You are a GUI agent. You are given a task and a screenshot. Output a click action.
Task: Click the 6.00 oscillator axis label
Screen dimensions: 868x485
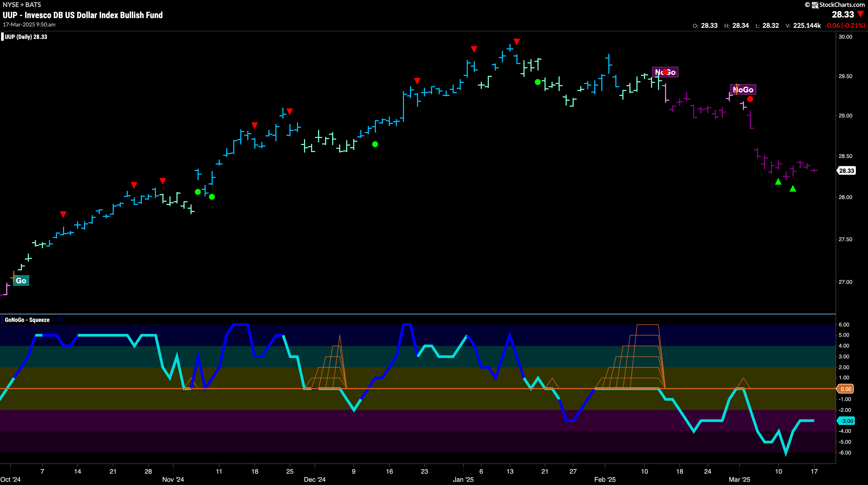pyautogui.click(x=844, y=325)
